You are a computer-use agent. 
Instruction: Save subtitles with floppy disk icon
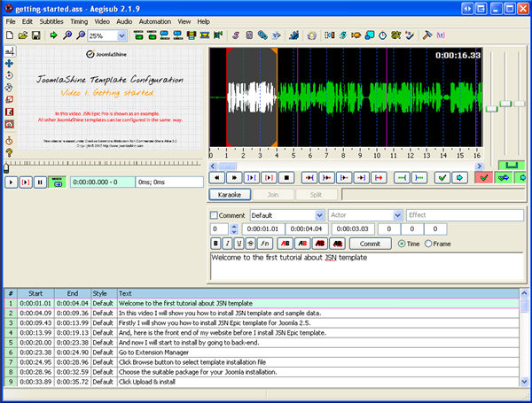tap(36, 35)
